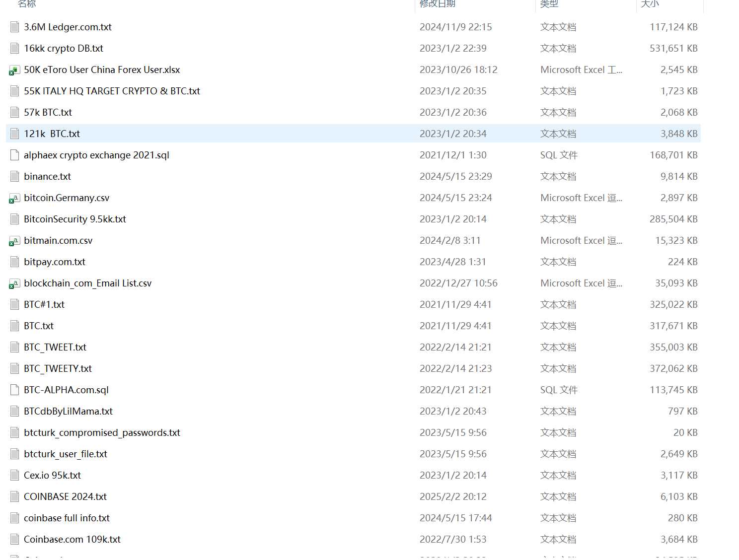The image size is (739, 560).
Task: Select the CSV icon of blockchain_com_Email List.csv
Action: click(14, 283)
